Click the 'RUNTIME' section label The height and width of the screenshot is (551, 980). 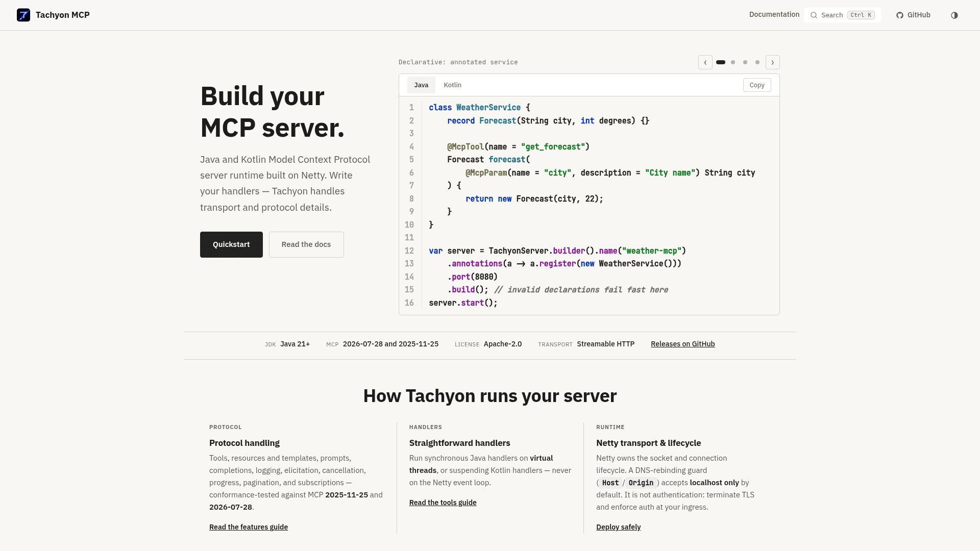click(610, 428)
